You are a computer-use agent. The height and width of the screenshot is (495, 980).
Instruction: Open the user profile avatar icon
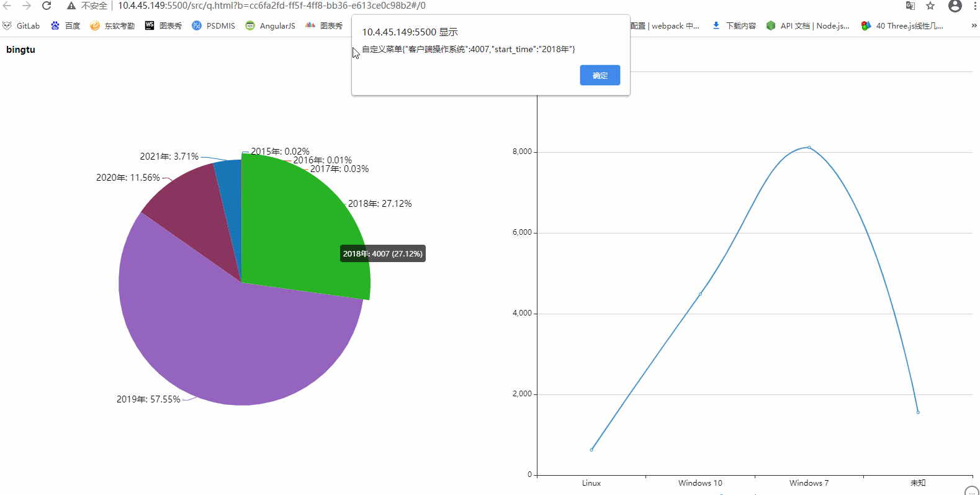pyautogui.click(x=955, y=6)
